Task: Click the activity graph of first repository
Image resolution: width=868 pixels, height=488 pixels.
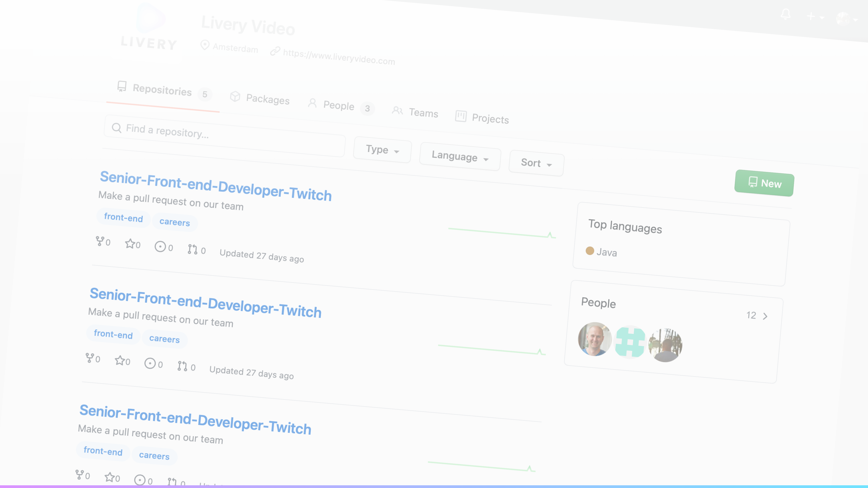Action: [x=502, y=233]
